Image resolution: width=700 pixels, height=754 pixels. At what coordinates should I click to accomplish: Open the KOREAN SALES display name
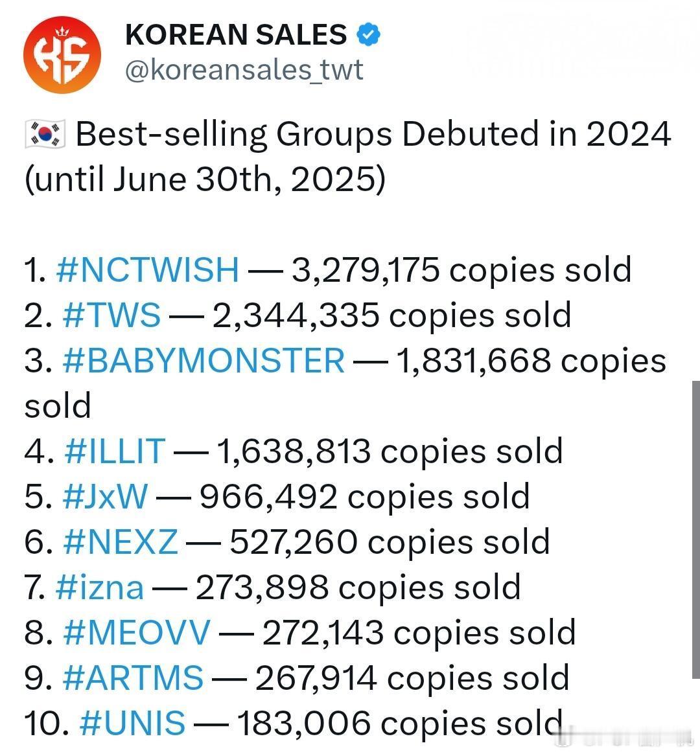(x=236, y=34)
